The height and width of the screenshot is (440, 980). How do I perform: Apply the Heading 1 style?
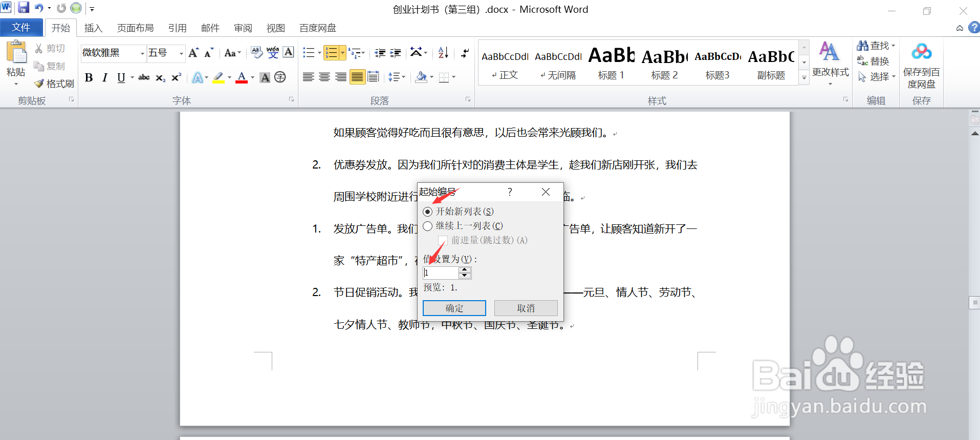point(611,63)
